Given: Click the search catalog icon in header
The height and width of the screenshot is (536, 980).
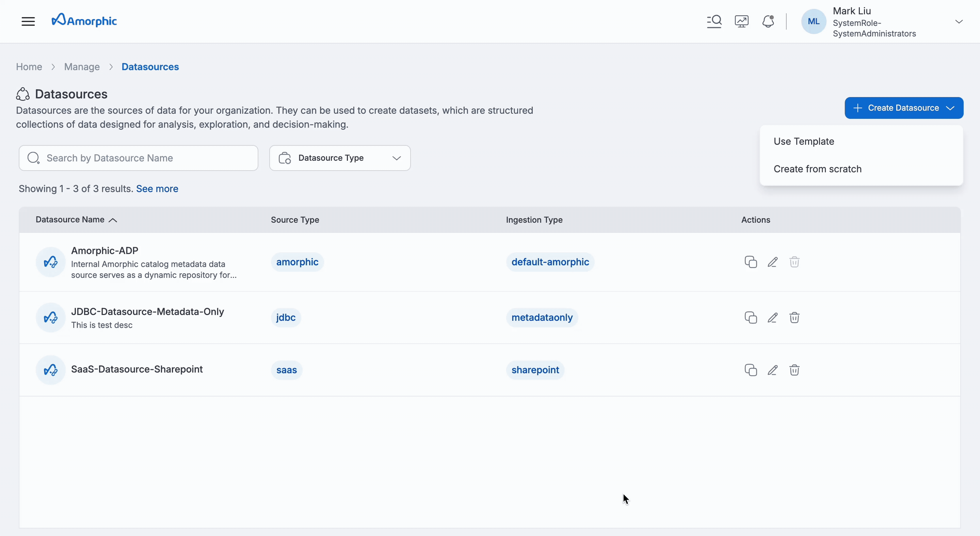Looking at the screenshot, I should (714, 21).
